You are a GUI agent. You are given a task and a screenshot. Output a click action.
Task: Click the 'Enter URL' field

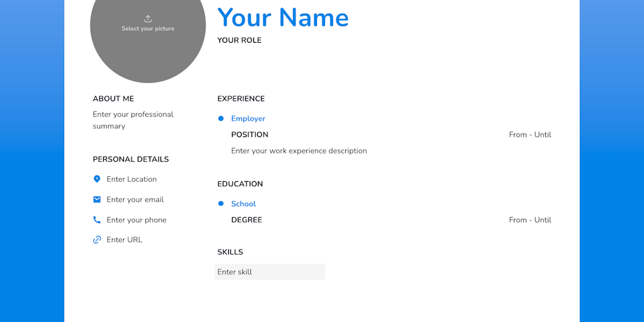point(125,240)
